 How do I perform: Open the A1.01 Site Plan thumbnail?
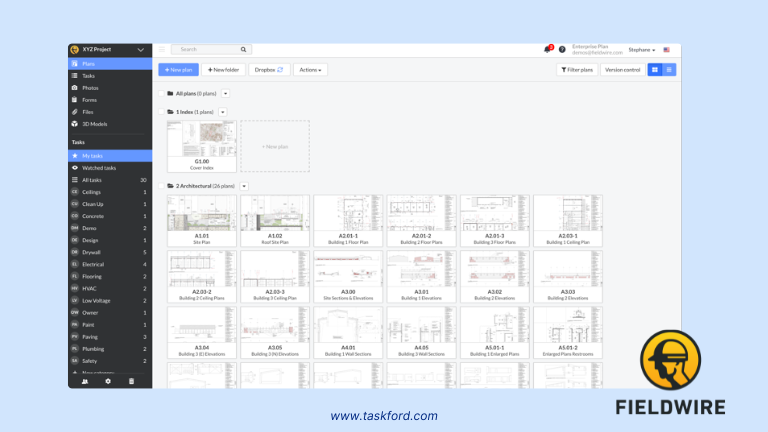(x=202, y=216)
